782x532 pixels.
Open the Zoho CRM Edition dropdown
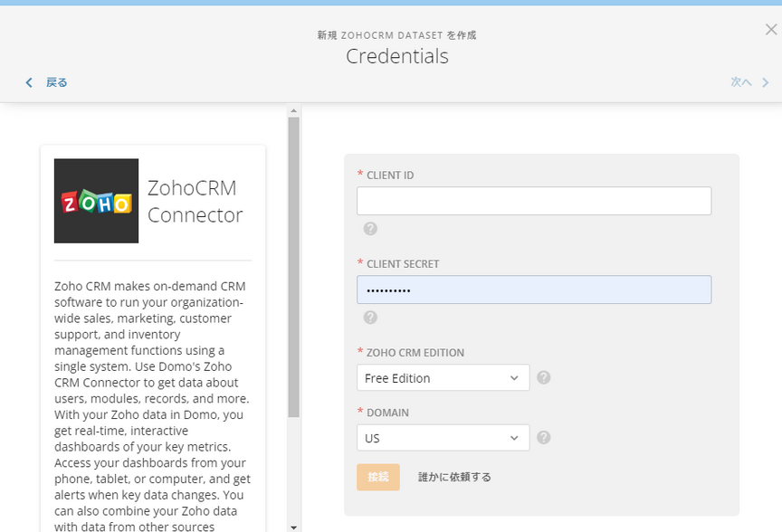[443, 378]
